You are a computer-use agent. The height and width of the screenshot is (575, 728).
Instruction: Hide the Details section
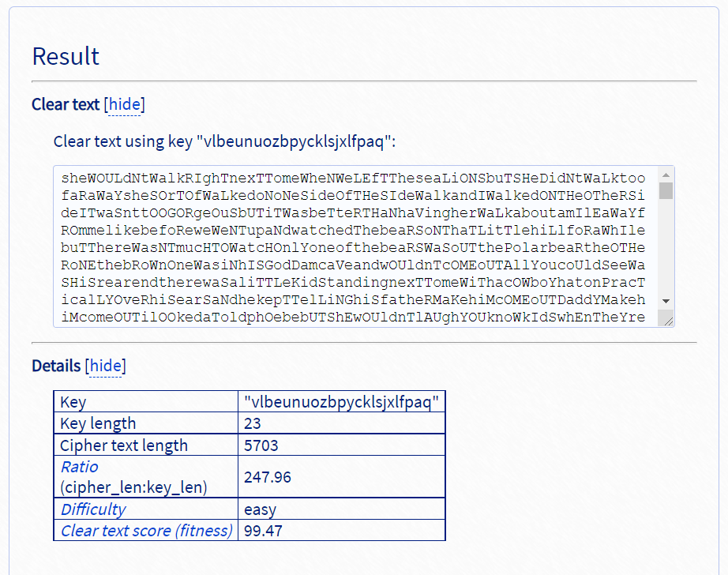(x=105, y=366)
